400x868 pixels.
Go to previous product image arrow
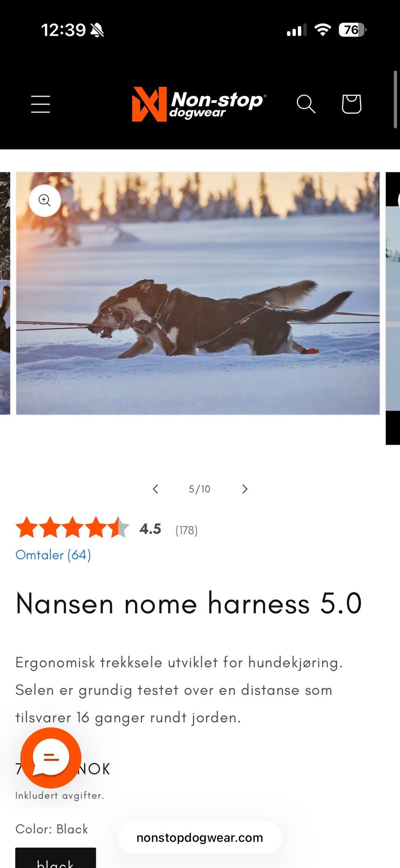coord(155,489)
